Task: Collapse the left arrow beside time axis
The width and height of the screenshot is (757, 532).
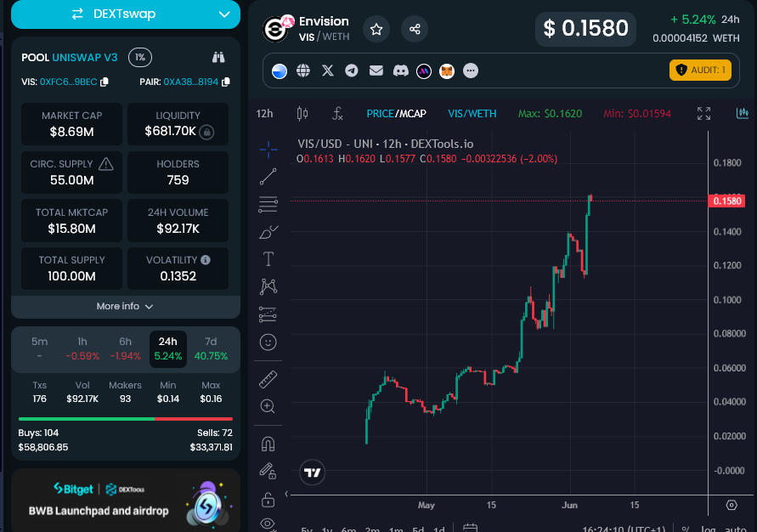Action: pyautogui.click(x=286, y=494)
